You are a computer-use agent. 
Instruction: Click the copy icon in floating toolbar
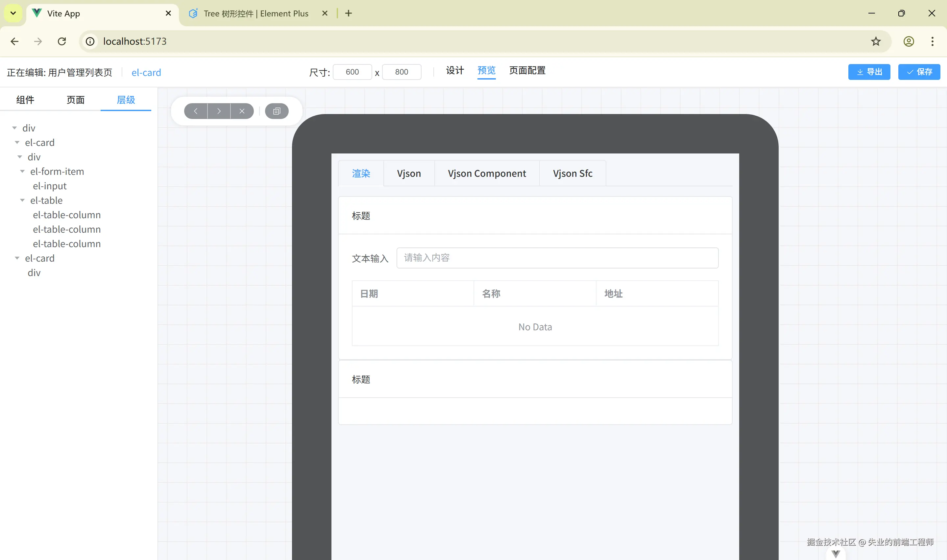(x=277, y=111)
